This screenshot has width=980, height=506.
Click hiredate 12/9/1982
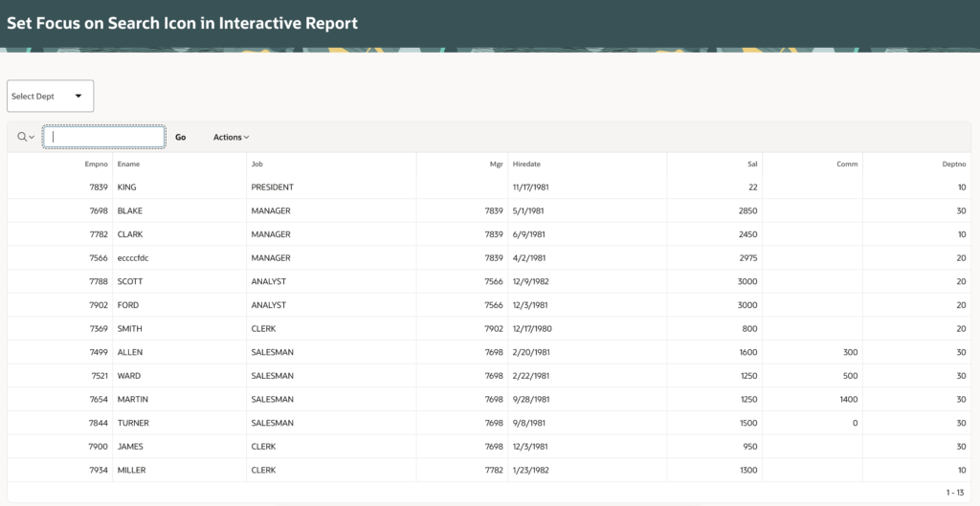coord(530,282)
